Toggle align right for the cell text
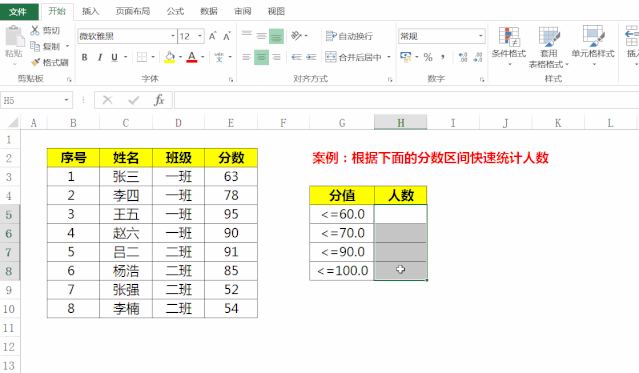 (276, 57)
